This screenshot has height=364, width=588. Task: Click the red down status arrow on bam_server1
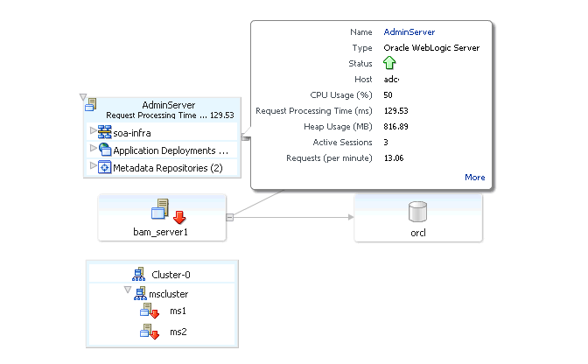(x=179, y=217)
